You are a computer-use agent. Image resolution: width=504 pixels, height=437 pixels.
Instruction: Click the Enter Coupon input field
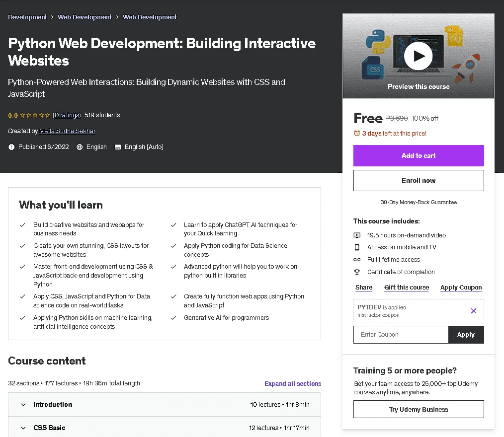click(x=401, y=335)
